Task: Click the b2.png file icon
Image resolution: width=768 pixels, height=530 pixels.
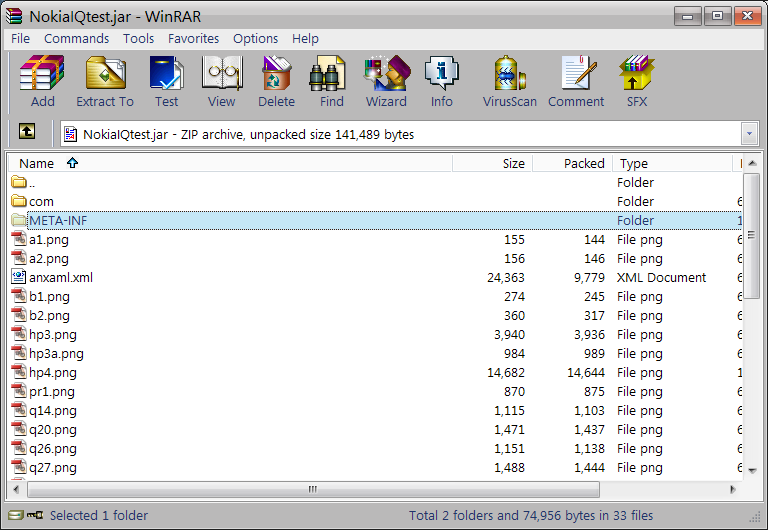Action: 19,315
